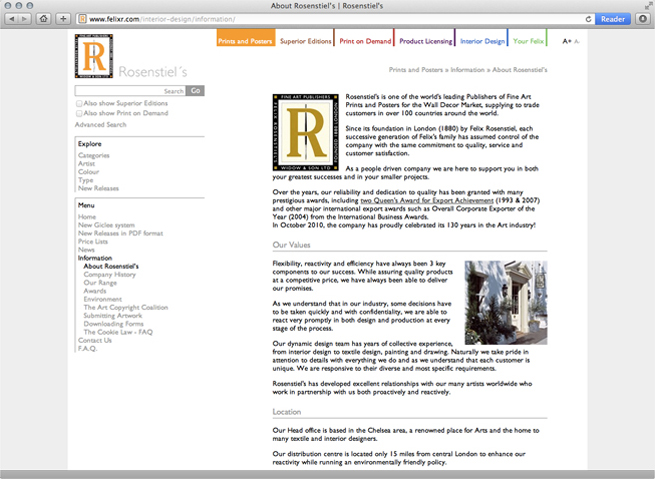
Task: Open Environment submenu link
Action: click(102, 299)
